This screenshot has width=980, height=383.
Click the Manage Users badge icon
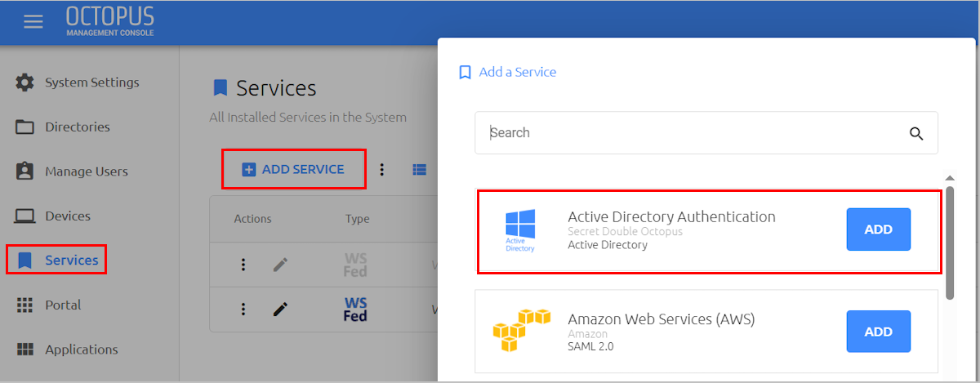point(25,171)
